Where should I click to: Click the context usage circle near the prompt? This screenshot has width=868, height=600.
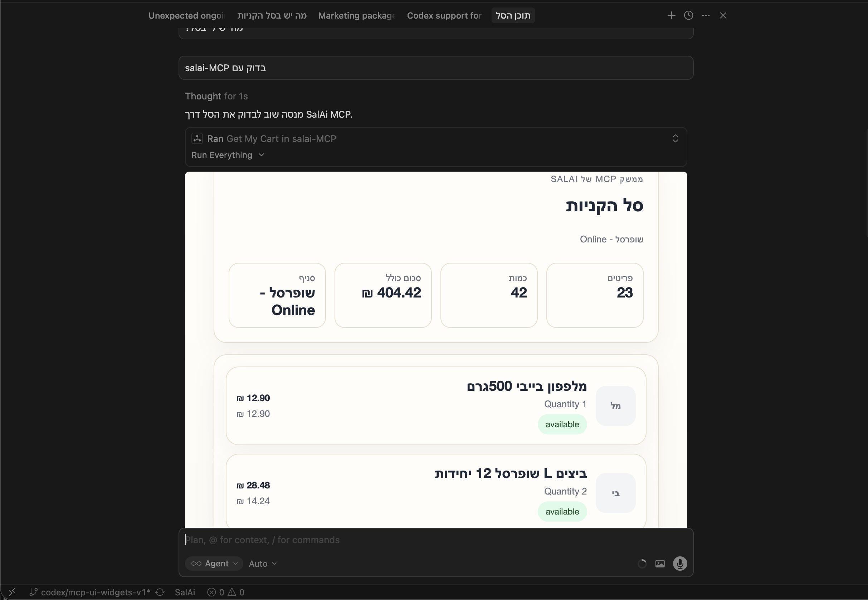(642, 564)
